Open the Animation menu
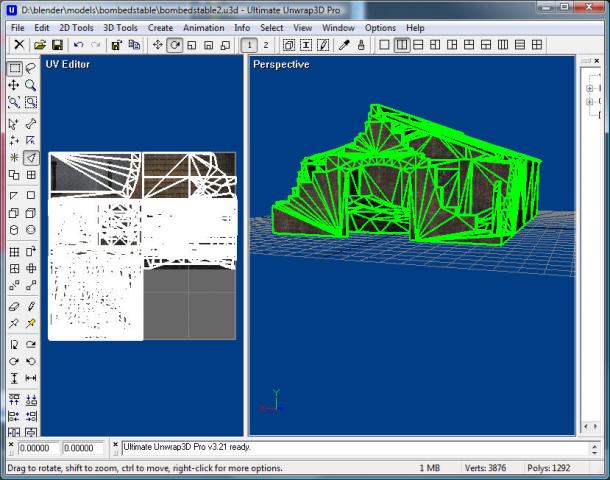This screenshot has height=480, width=610. point(203,28)
